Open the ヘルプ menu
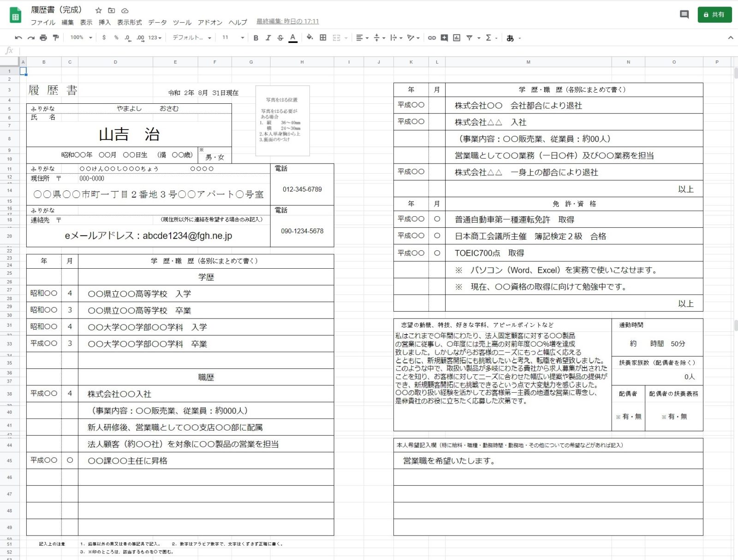 (238, 22)
